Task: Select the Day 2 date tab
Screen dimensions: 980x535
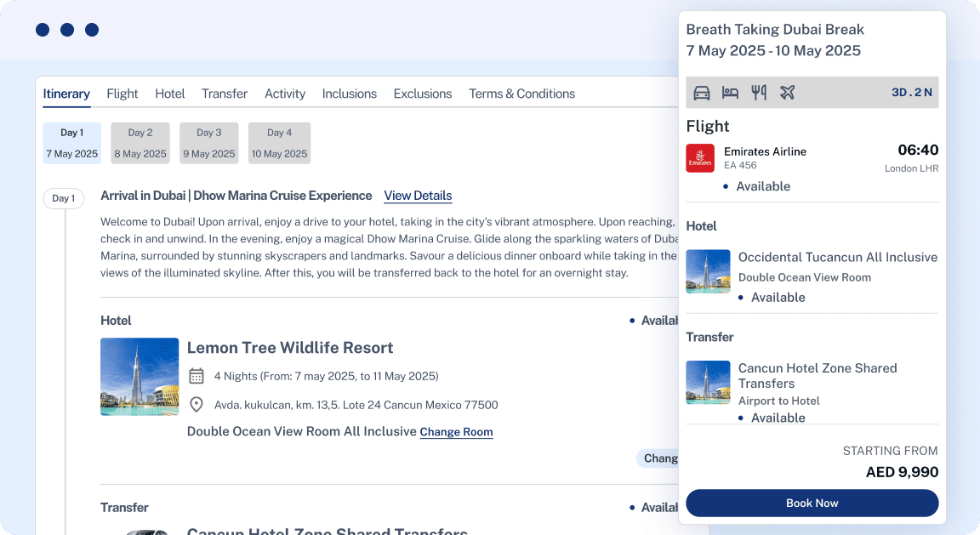Action: [x=140, y=143]
